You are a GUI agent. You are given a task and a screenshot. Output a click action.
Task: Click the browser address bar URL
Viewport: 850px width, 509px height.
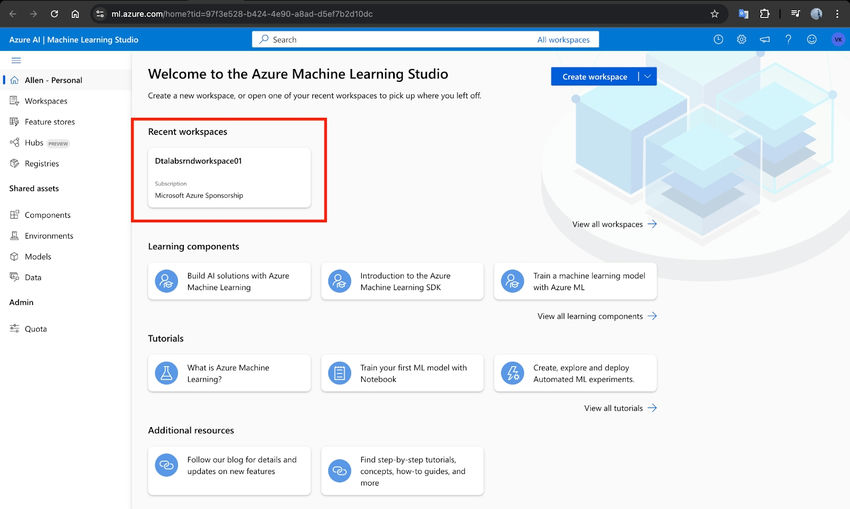tap(242, 14)
